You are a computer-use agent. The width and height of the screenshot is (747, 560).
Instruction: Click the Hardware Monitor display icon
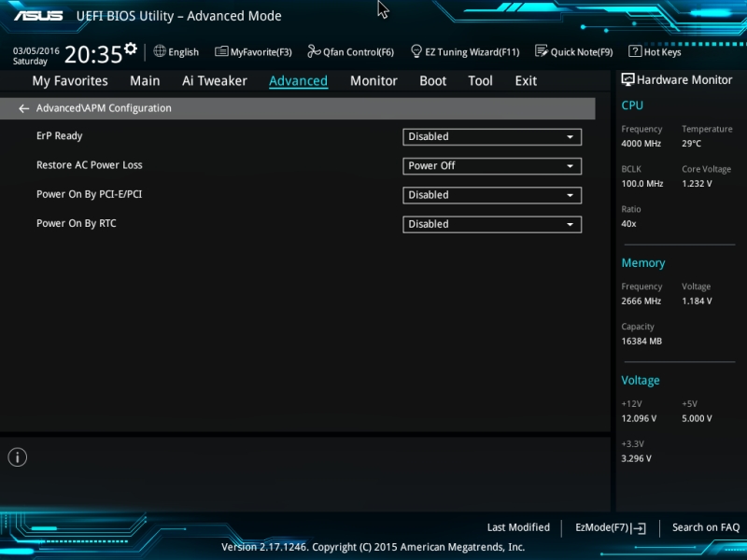pyautogui.click(x=627, y=80)
